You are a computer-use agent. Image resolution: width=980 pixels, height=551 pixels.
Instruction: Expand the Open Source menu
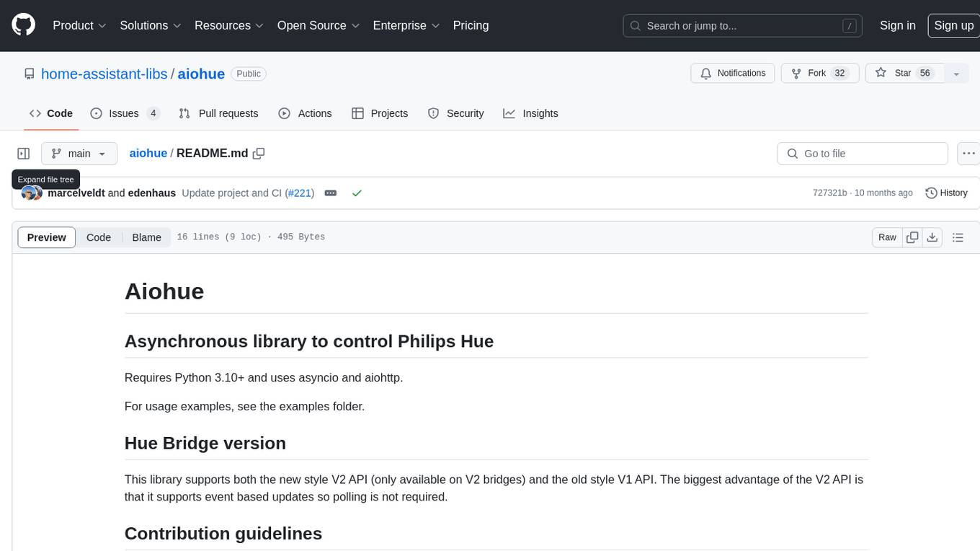[x=318, y=25]
